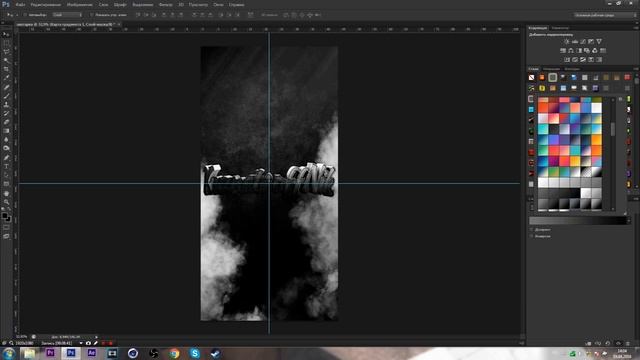
Task: Select the Rectangle shape tool
Action: 6,184
